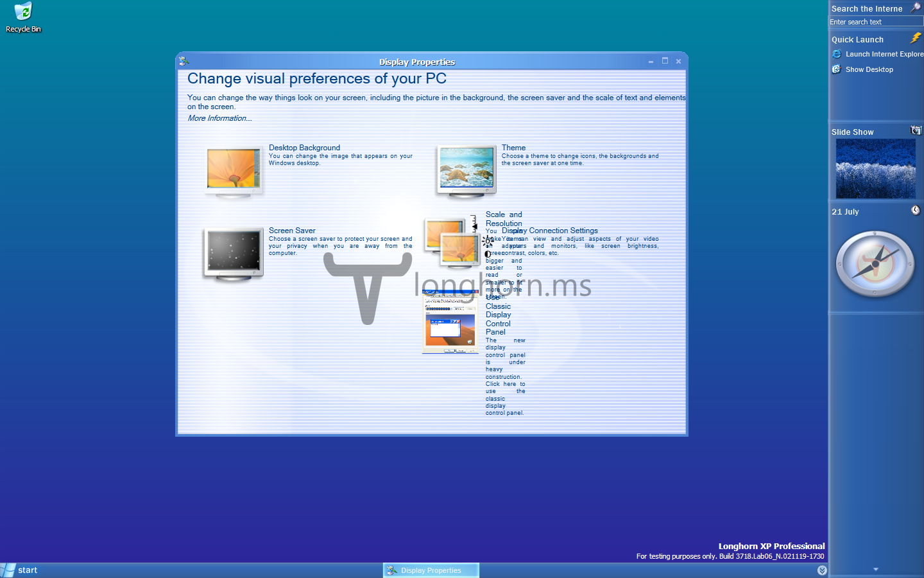The height and width of the screenshot is (578, 924).
Task: Click the Slide Show header text
Action: 852,132
